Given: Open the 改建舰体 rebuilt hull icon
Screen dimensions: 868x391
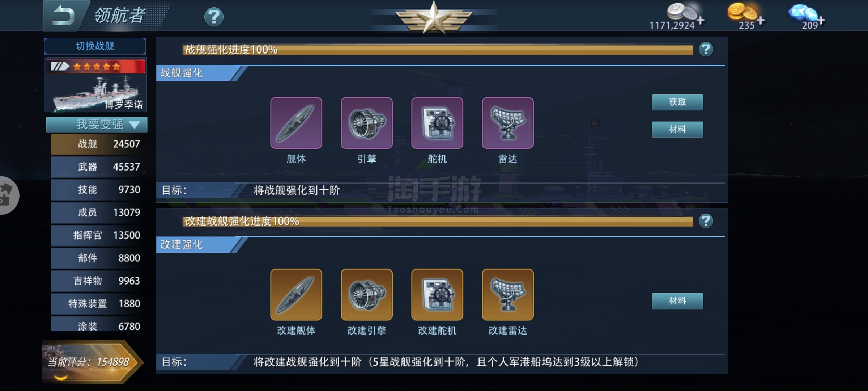Looking at the screenshot, I should pyautogui.click(x=296, y=294).
